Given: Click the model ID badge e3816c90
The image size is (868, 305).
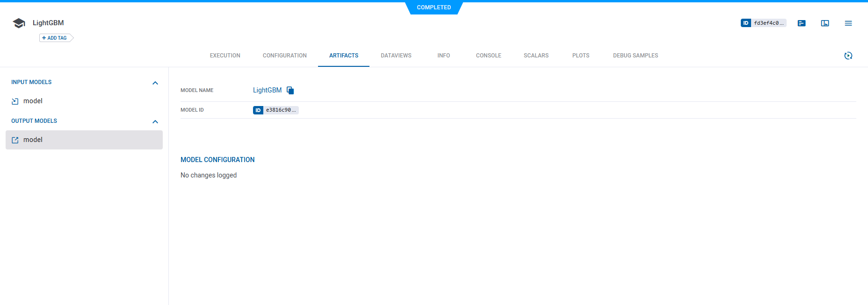Looking at the screenshot, I should [x=275, y=110].
